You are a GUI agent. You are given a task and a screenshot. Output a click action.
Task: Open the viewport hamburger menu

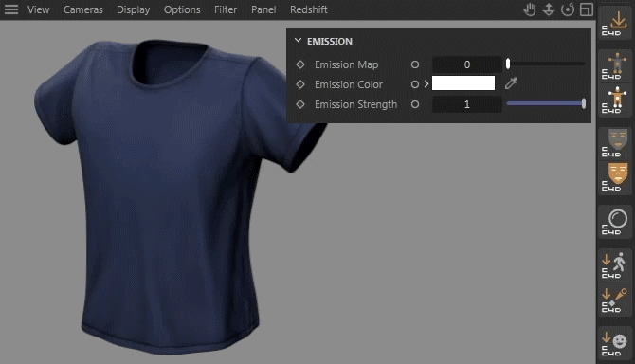click(11, 9)
